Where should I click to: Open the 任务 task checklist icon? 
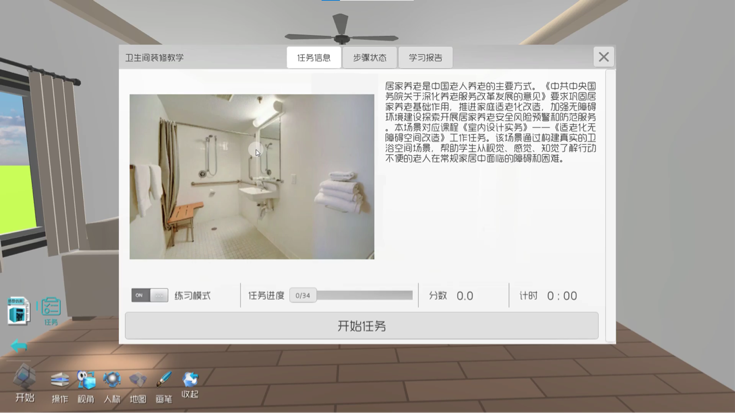click(x=51, y=307)
